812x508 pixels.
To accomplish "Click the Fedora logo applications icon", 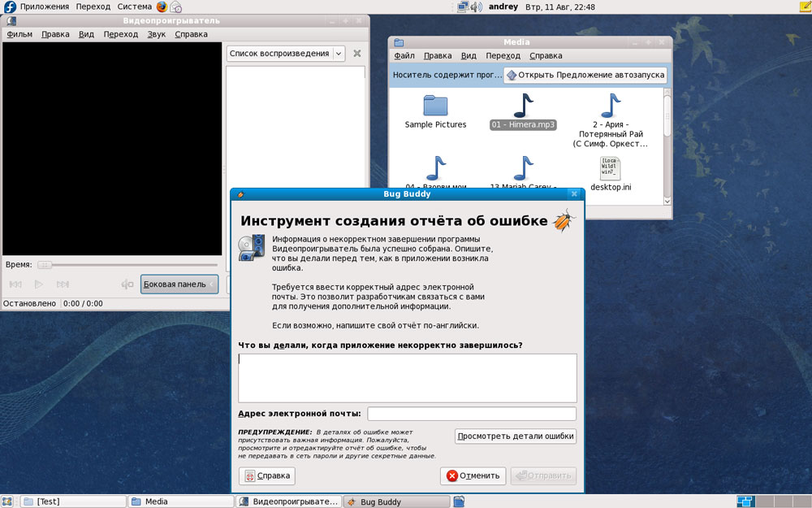I will point(10,7).
